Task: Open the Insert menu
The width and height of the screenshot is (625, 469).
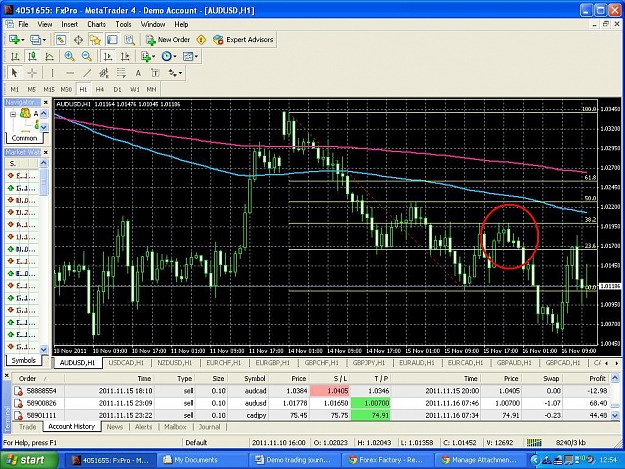Action: pyautogui.click(x=69, y=24)
